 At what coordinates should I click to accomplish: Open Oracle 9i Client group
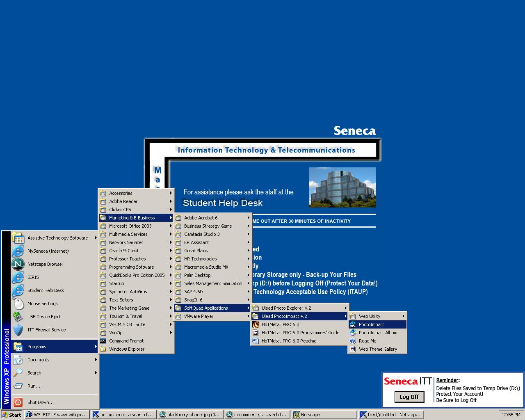pos(136,251)
